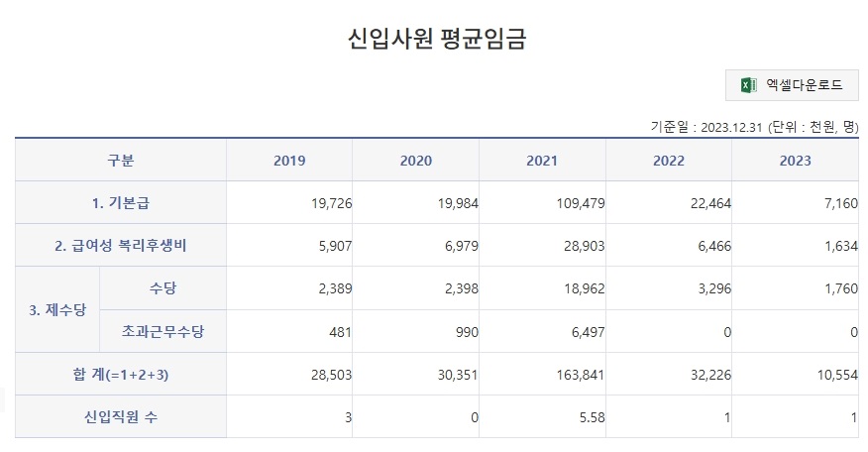
Task: Click the 합 계(=1+2+3) row header
Action: (x=121, y=375)
